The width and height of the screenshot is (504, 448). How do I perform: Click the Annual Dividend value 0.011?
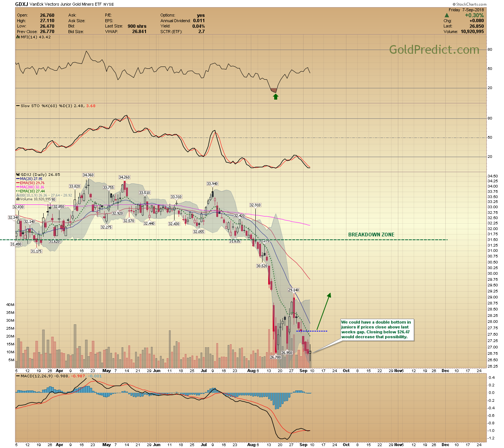(x=199, y=21)
